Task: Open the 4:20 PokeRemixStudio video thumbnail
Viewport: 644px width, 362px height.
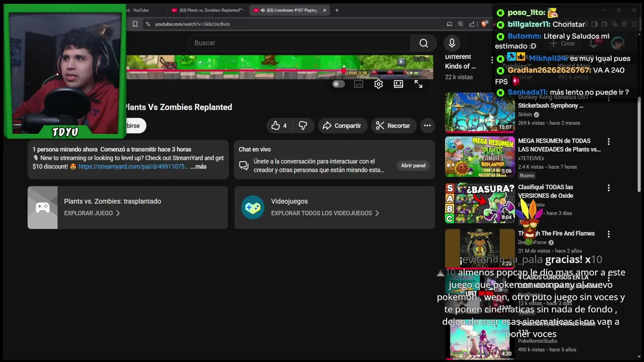Action: [480, 339]
